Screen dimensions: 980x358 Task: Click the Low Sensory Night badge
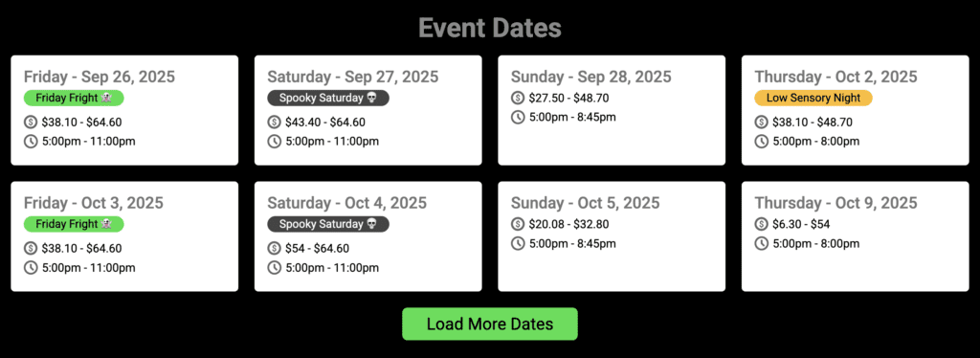(813, 98)
